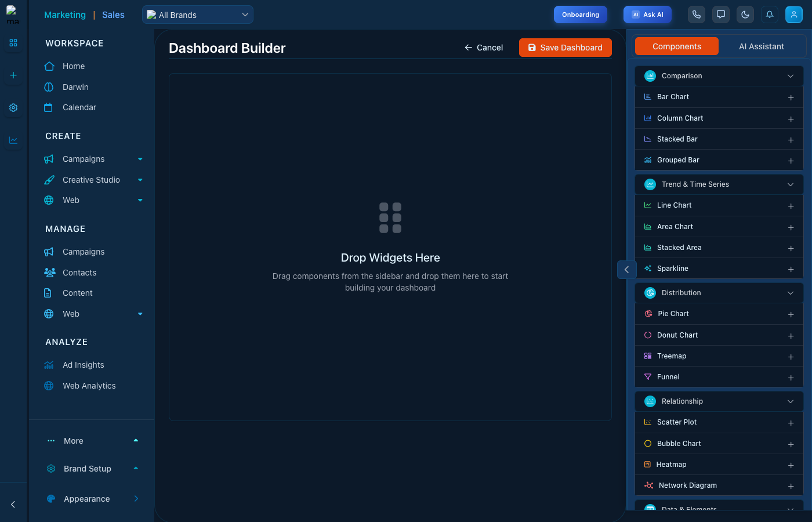Open Contacts under Manage

click(79, 273)
